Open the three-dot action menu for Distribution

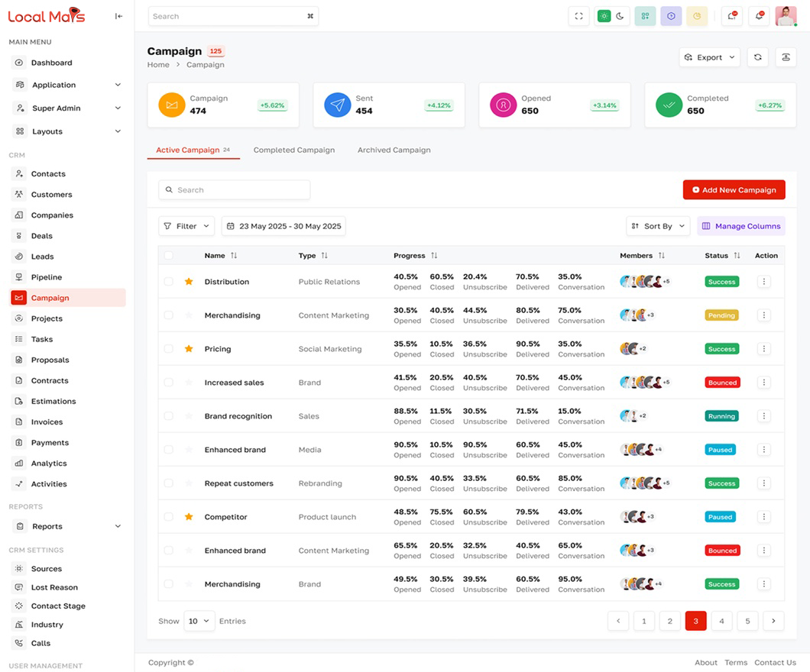tap(763, 282)
